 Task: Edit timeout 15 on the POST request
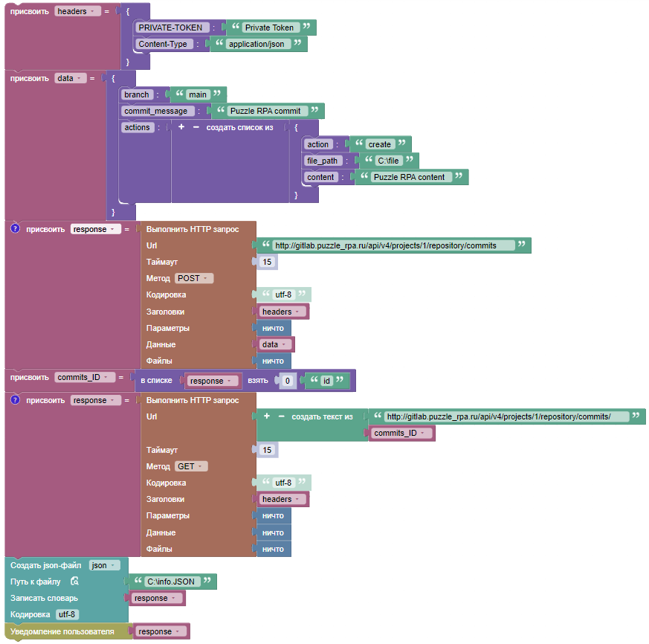267,262
